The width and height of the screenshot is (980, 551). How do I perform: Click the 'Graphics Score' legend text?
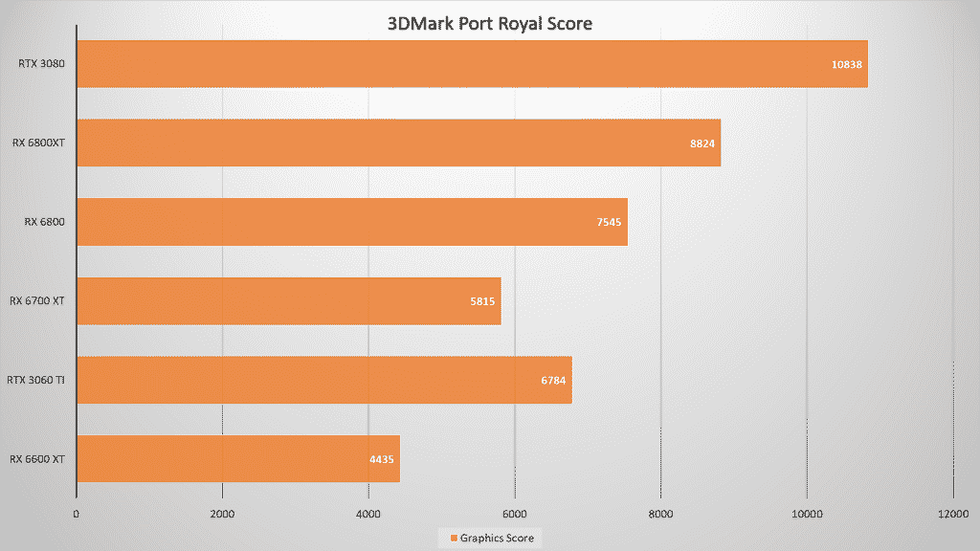tap(497, 538)
